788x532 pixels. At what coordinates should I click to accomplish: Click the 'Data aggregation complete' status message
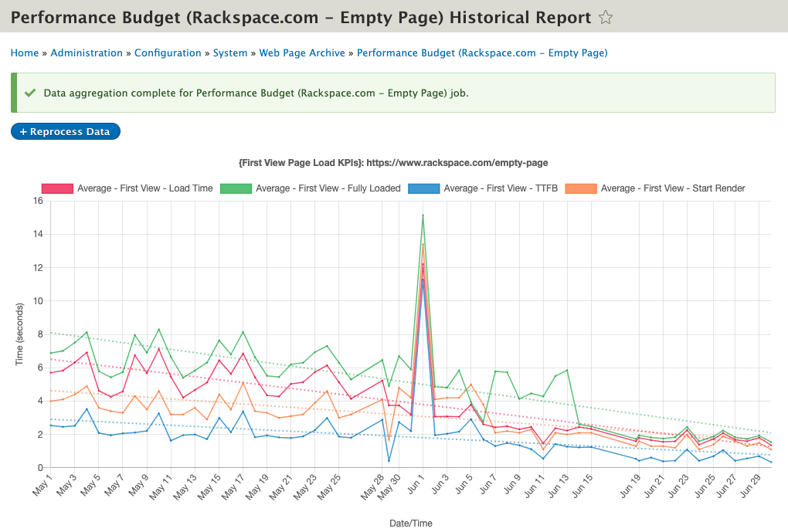tap(256, 93)
